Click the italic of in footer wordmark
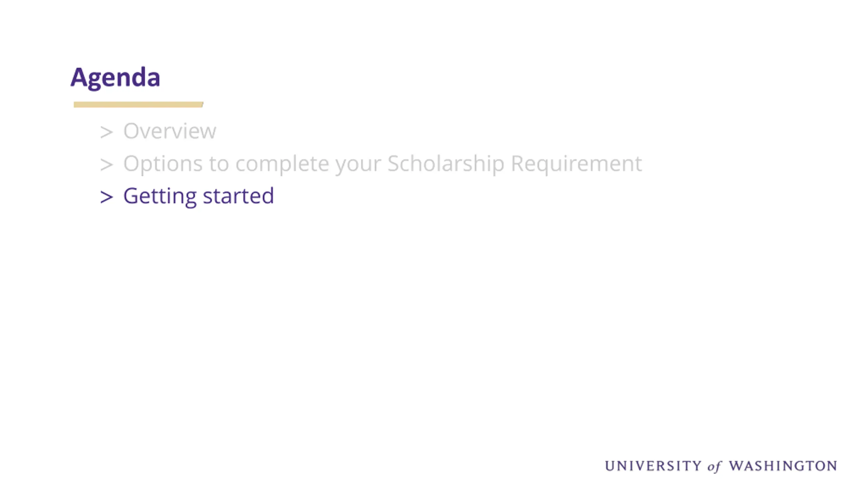This screenshot has height=488, width=868. click(x=715, y=467)
